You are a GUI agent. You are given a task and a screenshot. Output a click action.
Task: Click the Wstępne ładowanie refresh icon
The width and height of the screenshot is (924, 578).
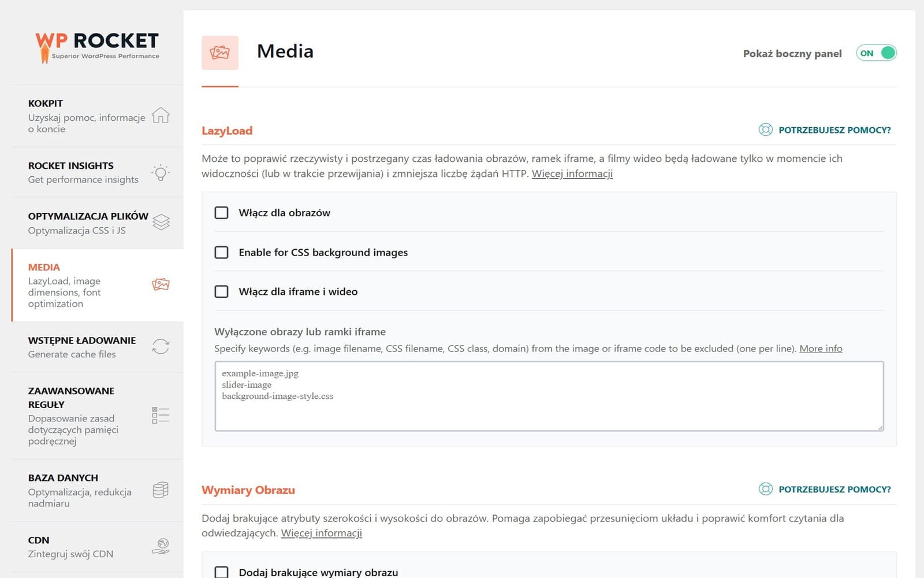click(161, 346)
